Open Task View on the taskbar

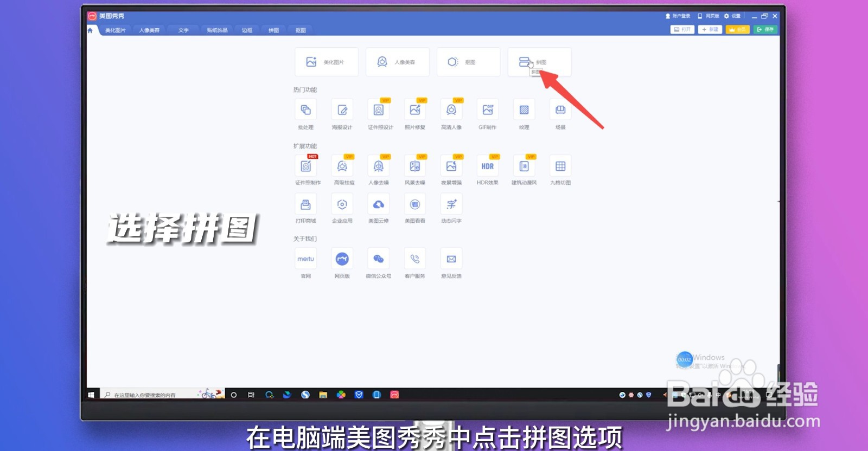251,395
